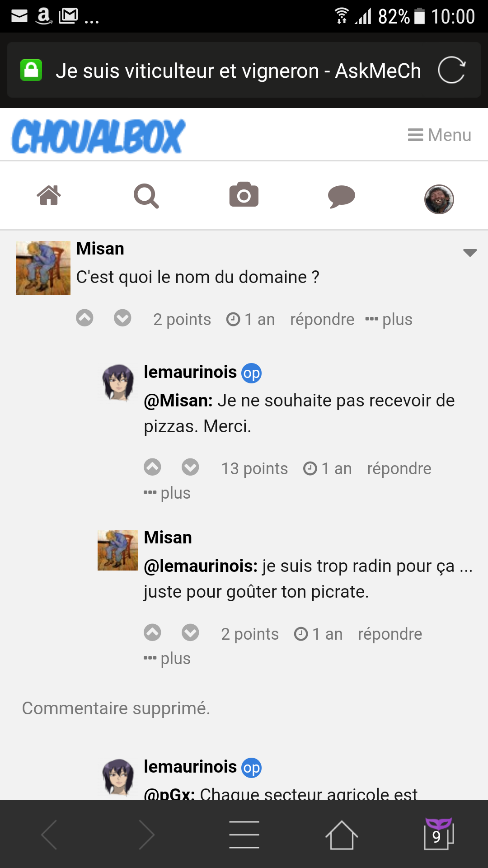Tap the page title address bar
488x868 pixels.
(x=238, y=71)
